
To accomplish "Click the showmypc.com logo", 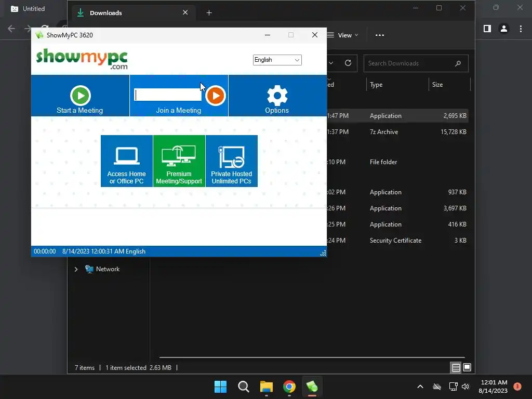I will click(x=82, y=59).
